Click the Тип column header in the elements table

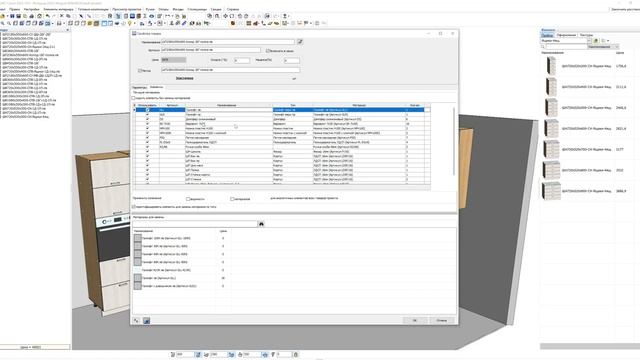(x=293, y=105)
